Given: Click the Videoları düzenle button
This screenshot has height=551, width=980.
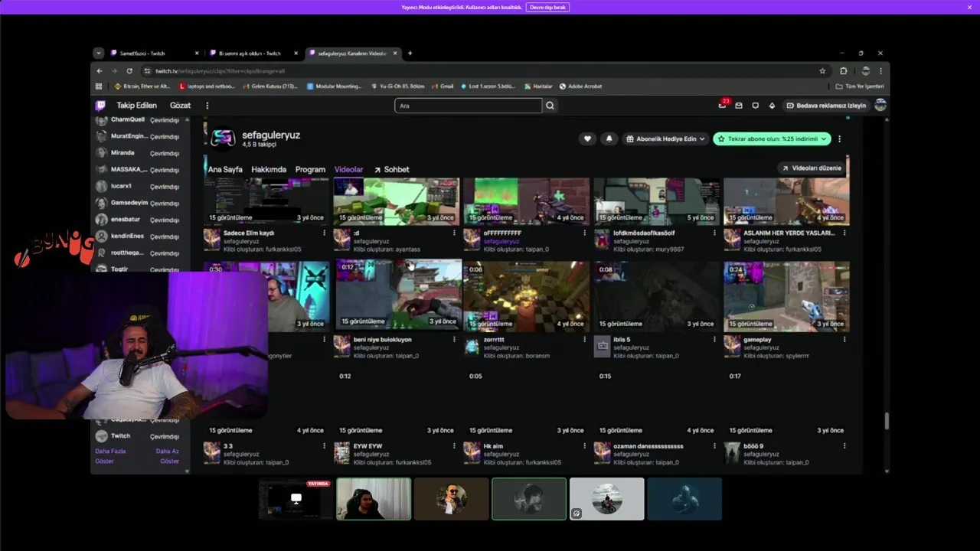Looking at the screenshot, I should coord(812,168).
